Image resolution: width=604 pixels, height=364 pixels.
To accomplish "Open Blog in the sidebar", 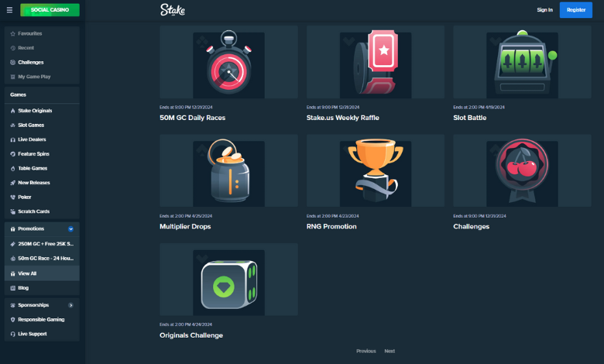I will 23,287.
